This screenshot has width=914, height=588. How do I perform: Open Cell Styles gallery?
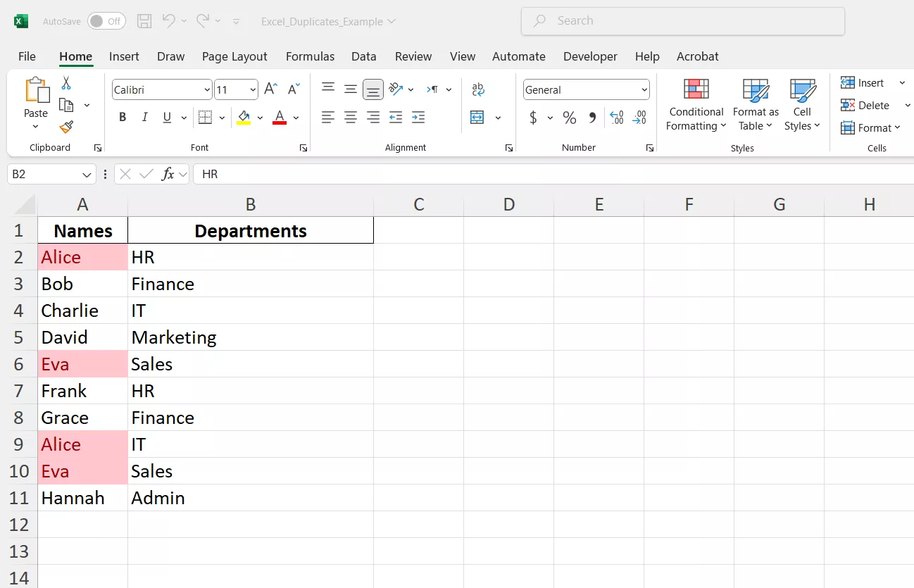tap(802, 106)
